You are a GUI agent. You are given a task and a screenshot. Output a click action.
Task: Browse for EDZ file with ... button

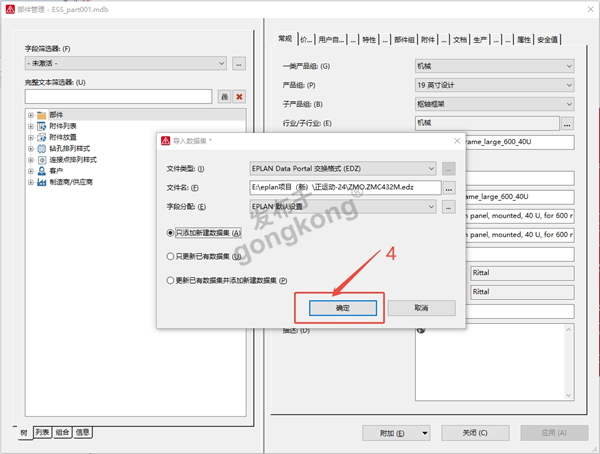tap(449, 188)
